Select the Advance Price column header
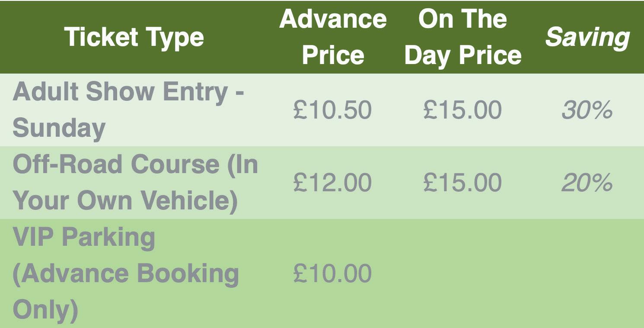 [333, 37]
